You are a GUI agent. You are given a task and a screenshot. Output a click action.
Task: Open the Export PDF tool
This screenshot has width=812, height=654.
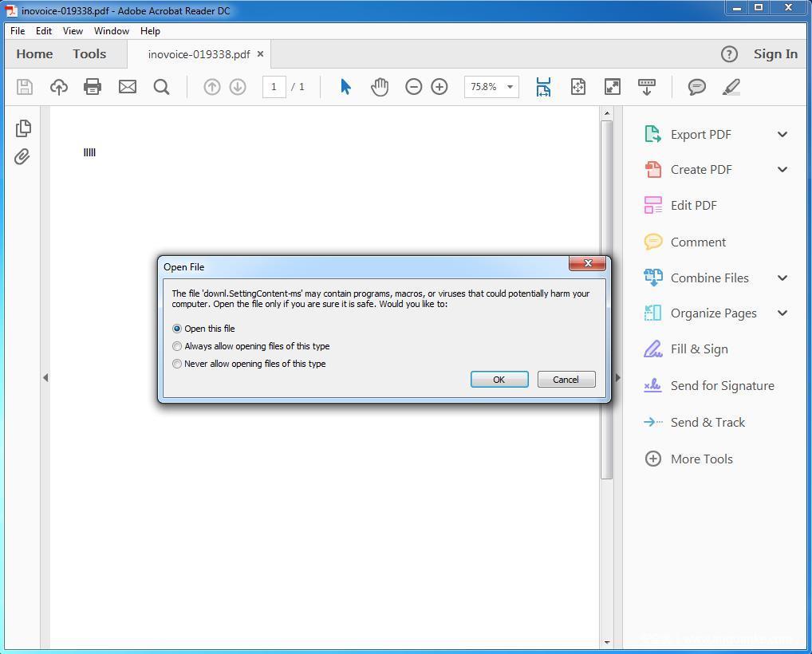[700, 135]
